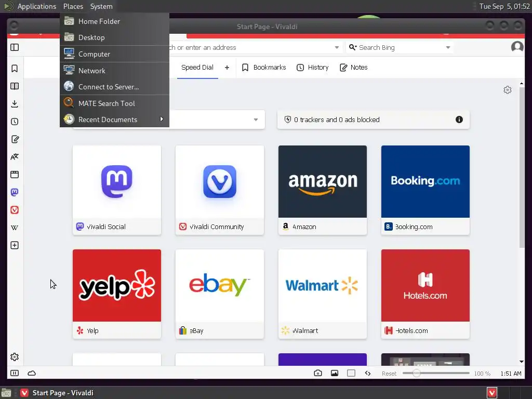The height and width of the screenshot is (399, 532).
Task: Open the Notes panel icon in sidebar
Action: (15, 139)
